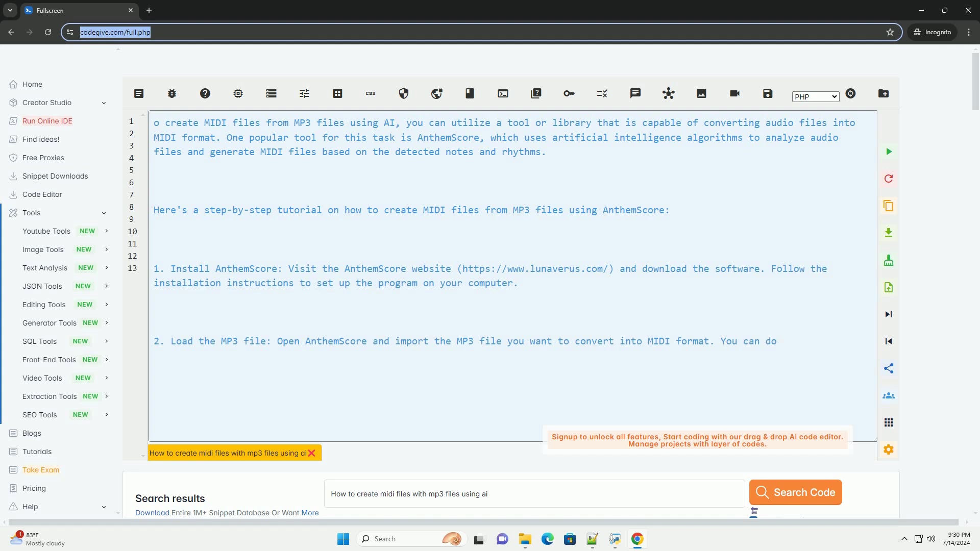Open File Explorer from taskbar

[525, 539]
